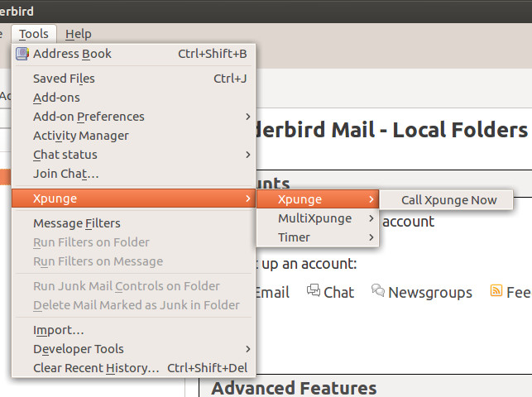The image size is (532, 397).
Task: Click greyed Run Filters on Folder entry
Action: pos(133,242)
